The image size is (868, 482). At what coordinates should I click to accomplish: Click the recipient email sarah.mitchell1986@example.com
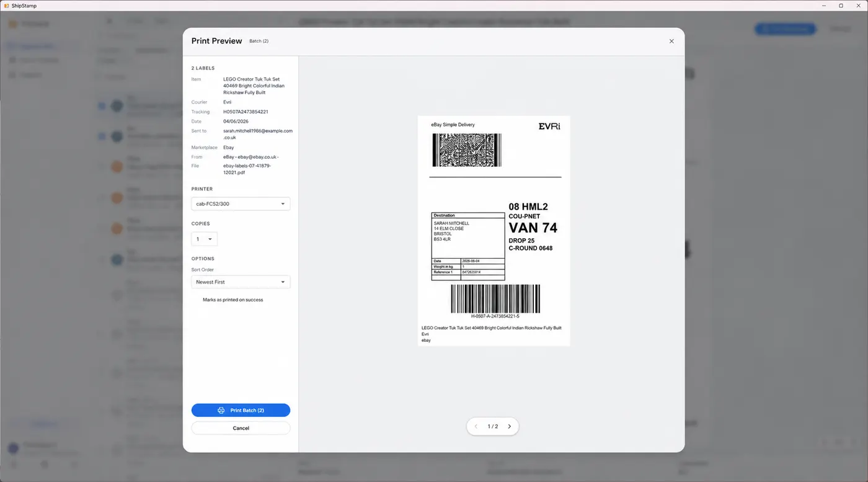pos(258,134)
